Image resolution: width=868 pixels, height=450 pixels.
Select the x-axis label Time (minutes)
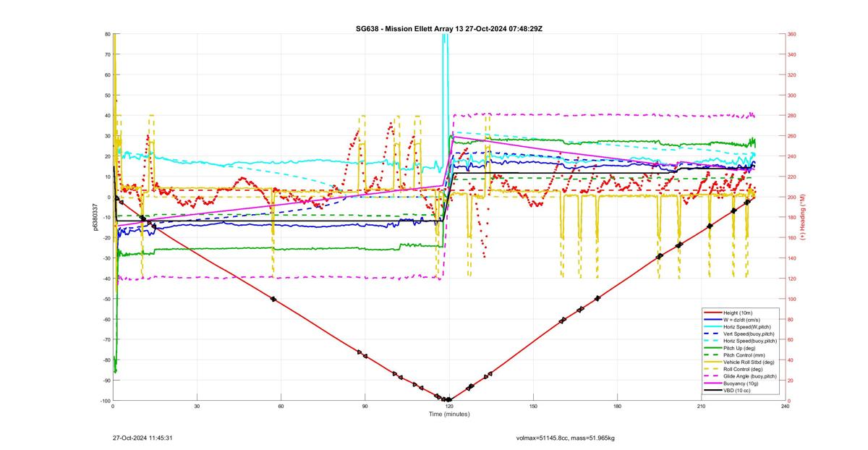449,415
